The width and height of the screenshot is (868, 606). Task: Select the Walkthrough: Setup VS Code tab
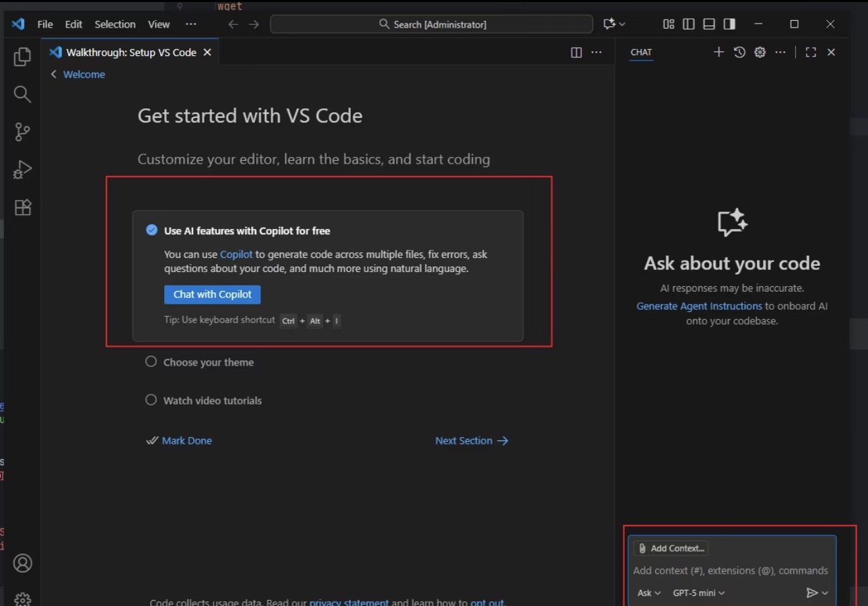131,53
